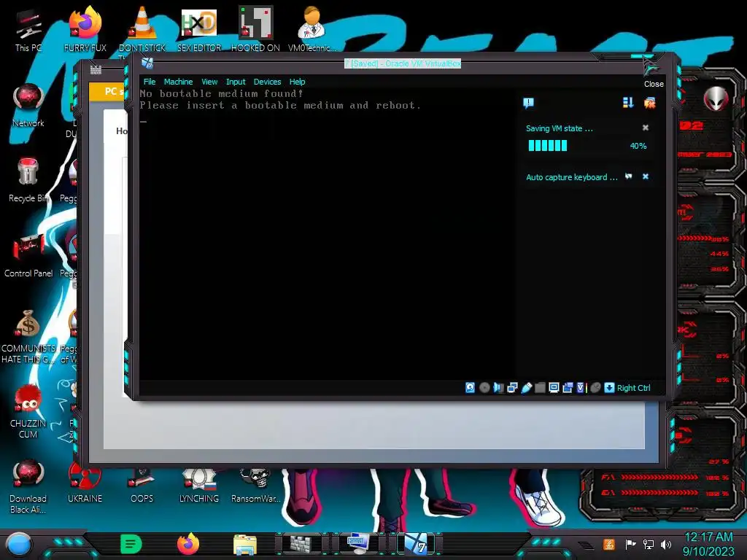Open the Input menu
This screenshot has height=560, width=747.
click(x=236, y=82)
